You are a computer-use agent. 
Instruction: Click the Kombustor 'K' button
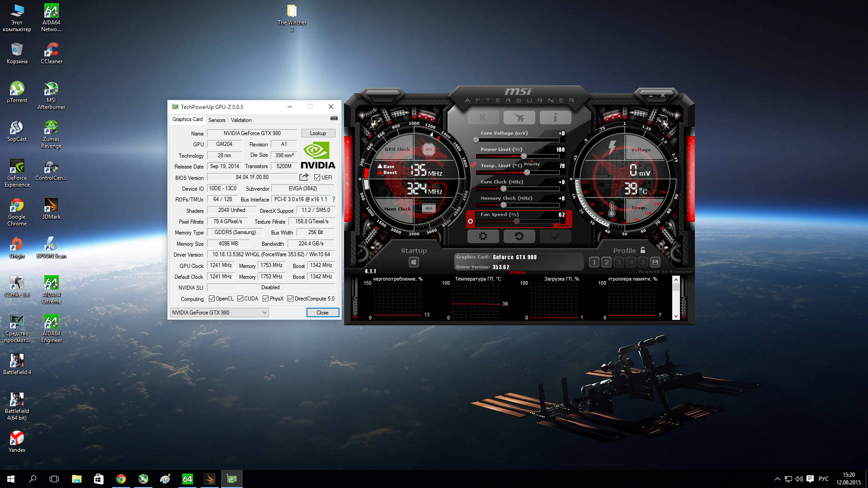click(x=483, y=118)
